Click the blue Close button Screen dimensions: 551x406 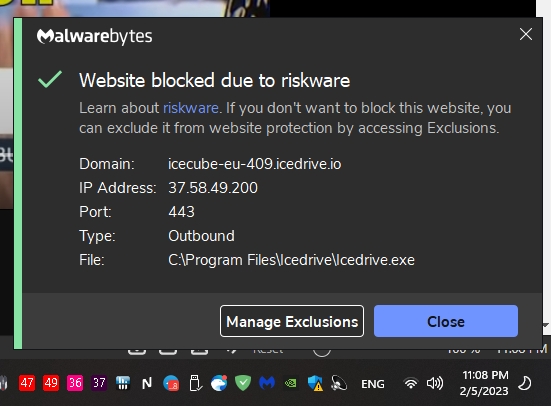(446, 321)
